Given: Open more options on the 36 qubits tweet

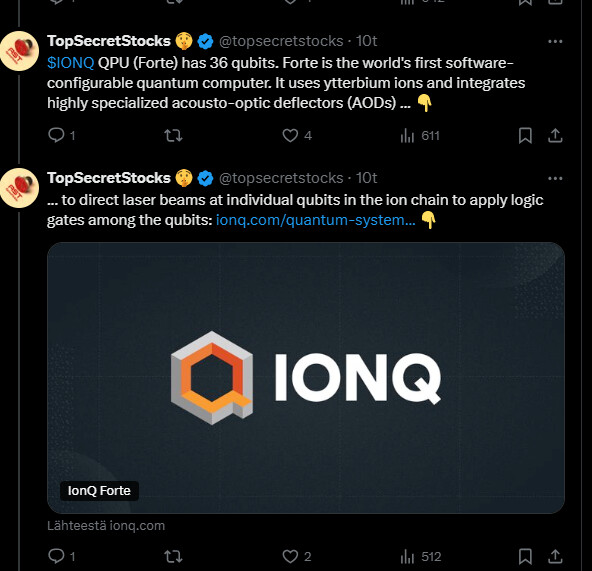Looking at the screenshot, I should point(555,41).
